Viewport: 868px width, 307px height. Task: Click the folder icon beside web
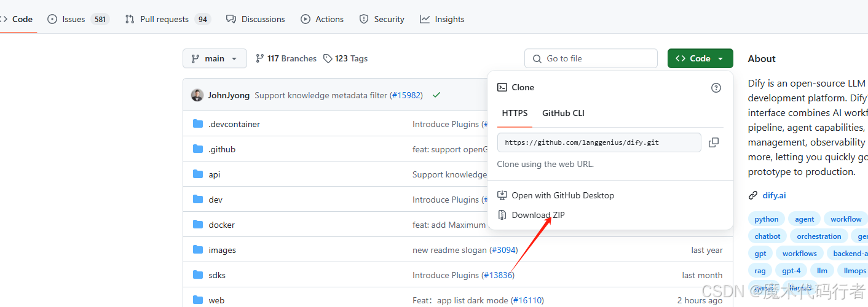(x=198, y=300)
